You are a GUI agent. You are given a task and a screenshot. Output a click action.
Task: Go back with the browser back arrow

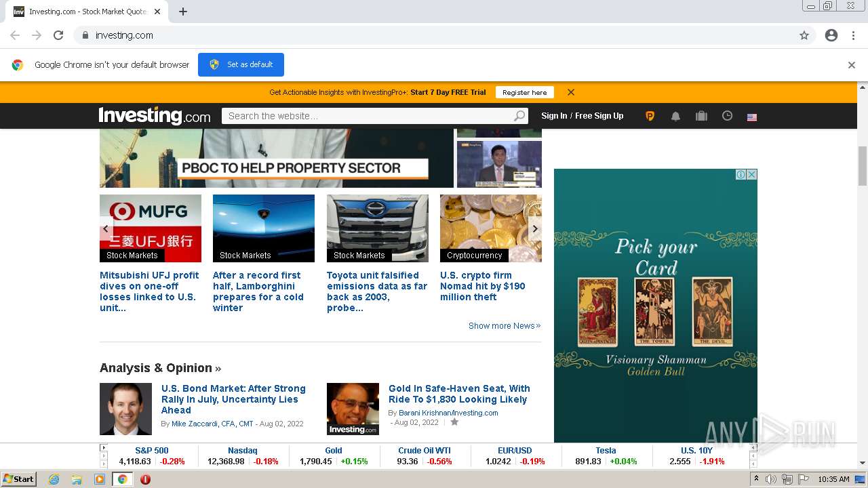coord(15,35)
